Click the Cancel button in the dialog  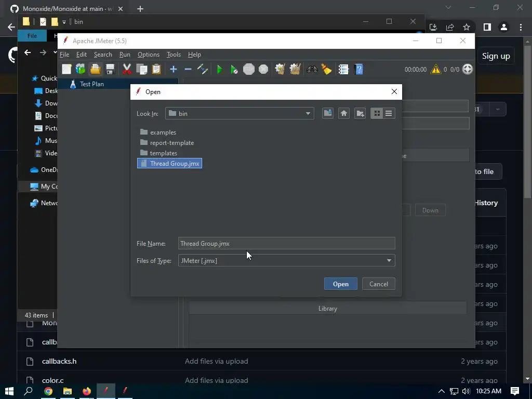point(379,284)
